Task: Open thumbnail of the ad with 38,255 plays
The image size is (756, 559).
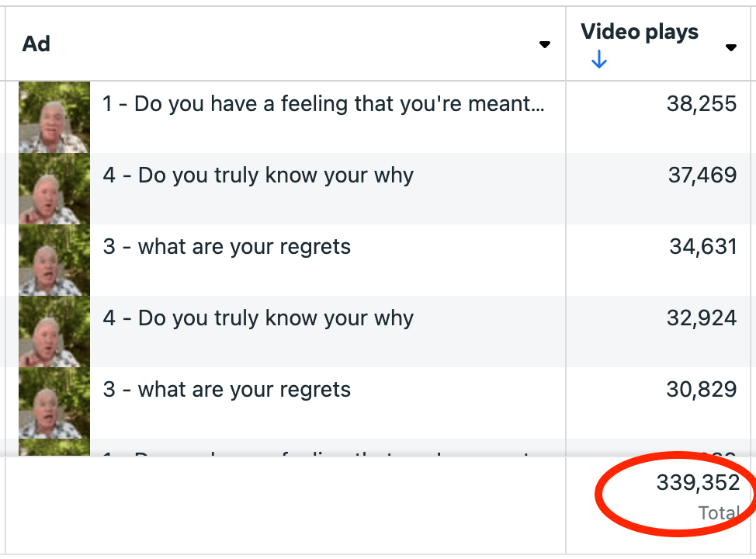Action: (54, 116)
